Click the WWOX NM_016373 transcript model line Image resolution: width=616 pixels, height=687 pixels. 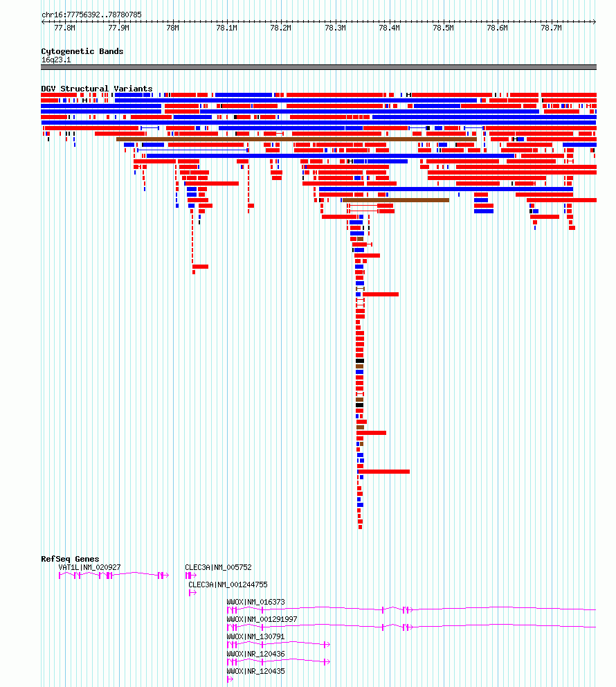[412, 609]
